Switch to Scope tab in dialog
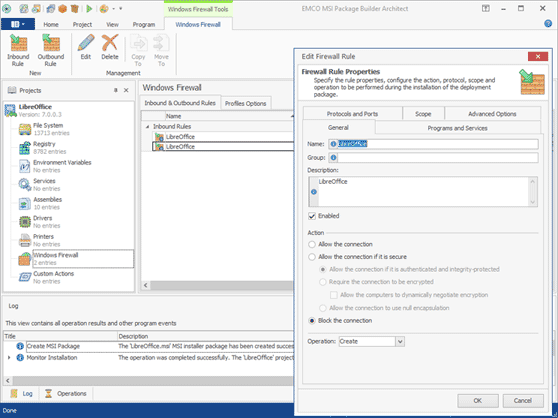 tap(423, 114)
